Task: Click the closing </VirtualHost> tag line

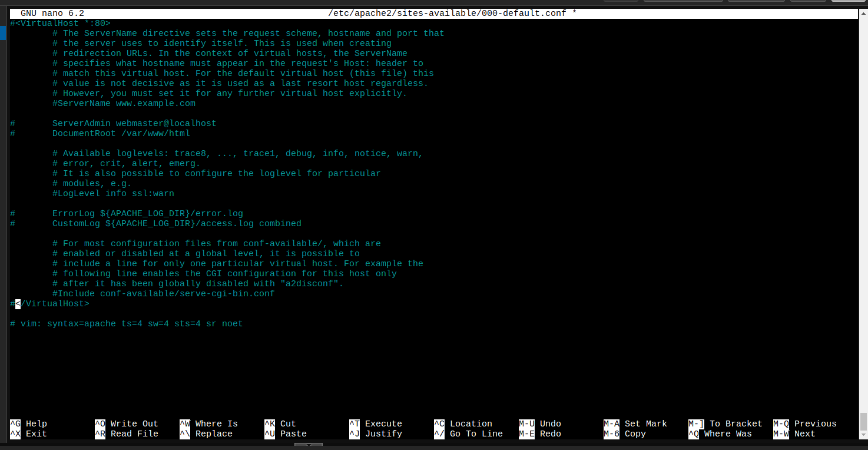Action: (x=52, y=303)
